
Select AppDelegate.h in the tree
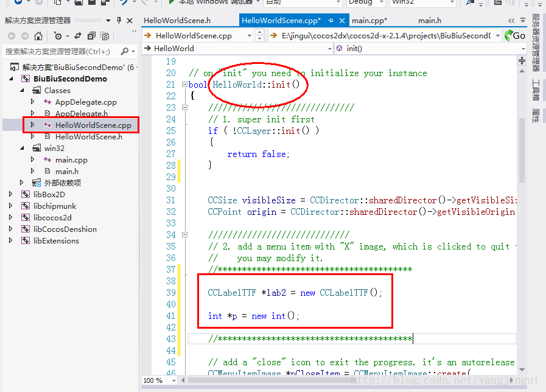click(82, 113)
